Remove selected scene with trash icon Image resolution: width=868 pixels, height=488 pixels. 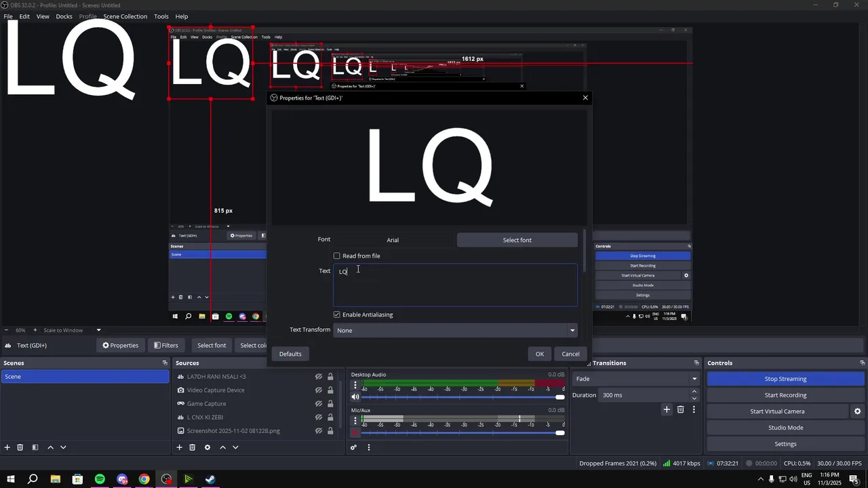click(x=20, y=447)
